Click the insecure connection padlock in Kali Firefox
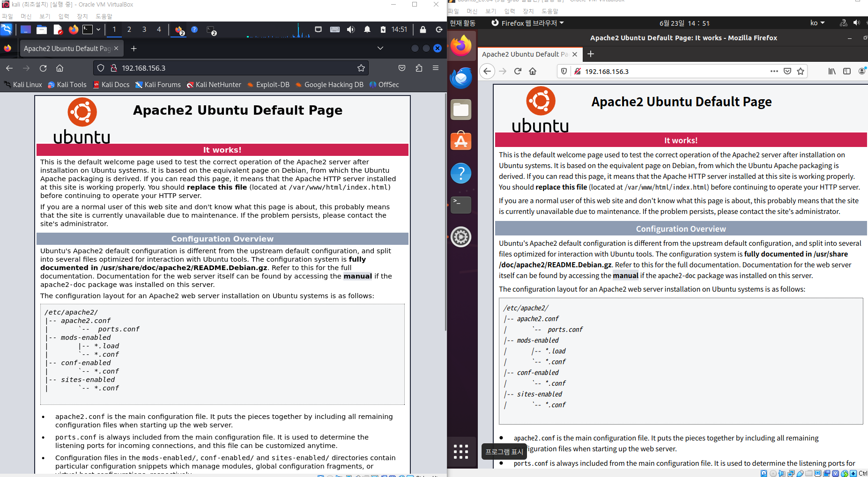This screenshot has height=477, width=868. point(113,68)
